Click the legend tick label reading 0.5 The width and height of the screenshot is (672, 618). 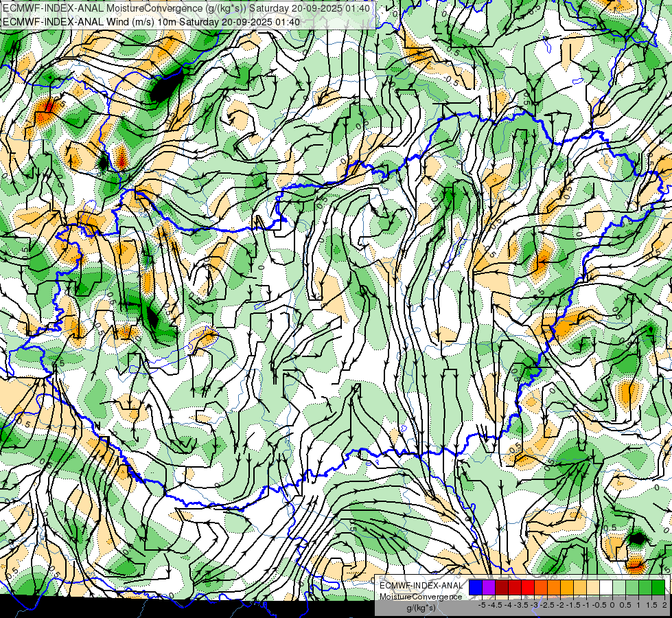pyautogui.click(x=625, y=605)
